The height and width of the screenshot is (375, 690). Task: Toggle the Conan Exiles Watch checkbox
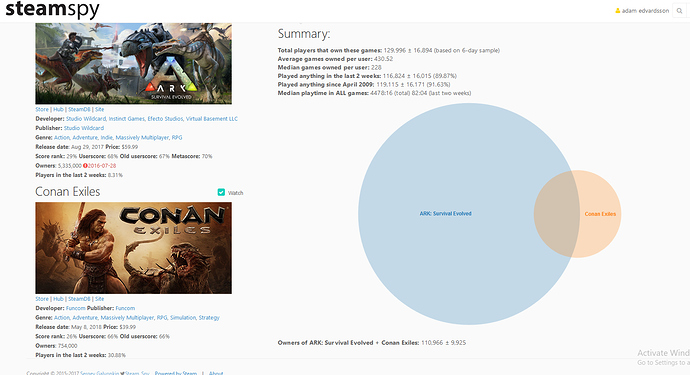(x=221, y=192)
